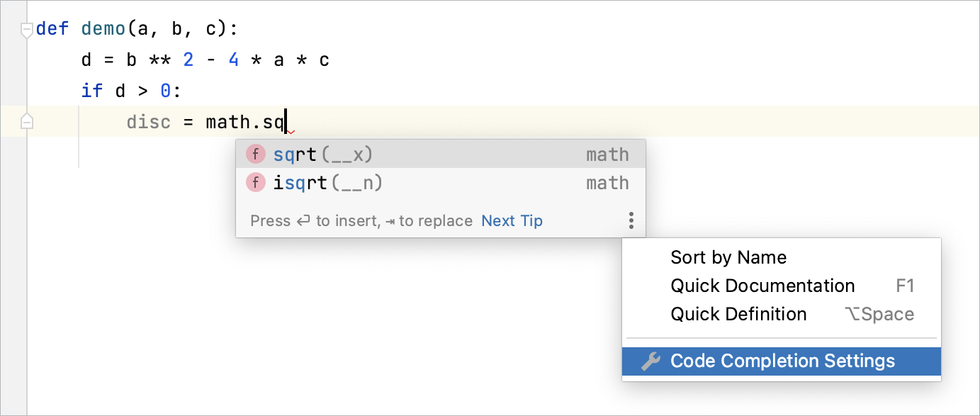The height and width of the screenshot is (416, 980).
Task: Click the Next Tip link
Action: click(x=512, y=221)
